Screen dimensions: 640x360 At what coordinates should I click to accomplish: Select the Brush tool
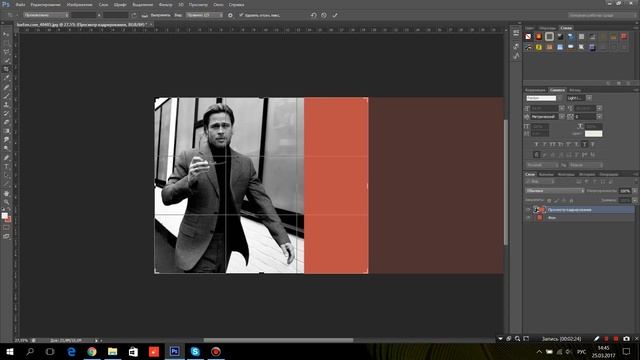(6, 96)
